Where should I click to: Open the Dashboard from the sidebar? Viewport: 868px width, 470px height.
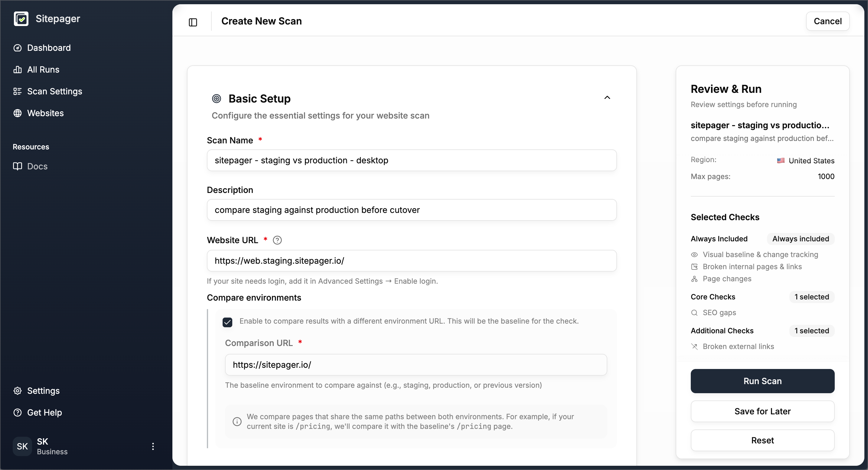pyautogui.click(x=49, y=48)
